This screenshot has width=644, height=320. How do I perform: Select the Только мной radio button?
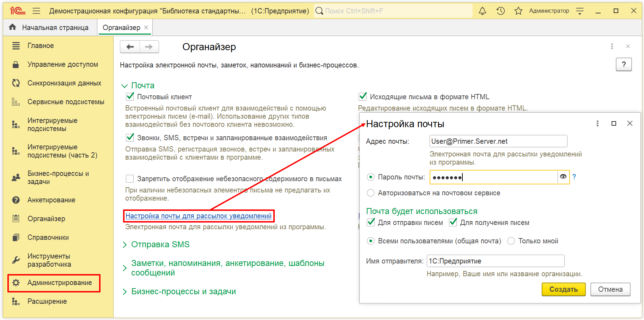pos(511,241)
